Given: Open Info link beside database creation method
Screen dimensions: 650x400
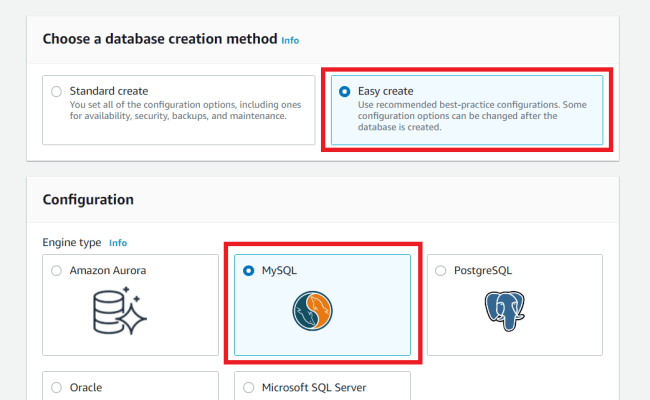Looking at the screenshot, I should (290, 40).
